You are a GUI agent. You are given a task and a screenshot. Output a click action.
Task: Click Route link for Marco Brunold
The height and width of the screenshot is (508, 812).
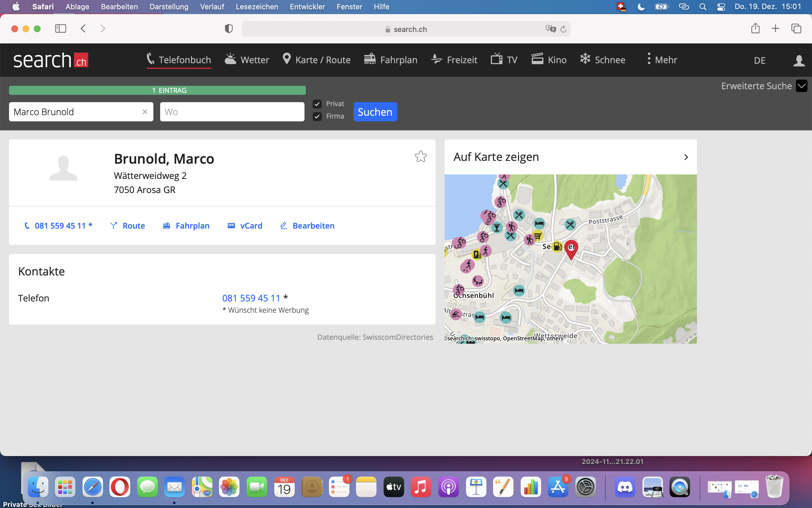point(127,226)
